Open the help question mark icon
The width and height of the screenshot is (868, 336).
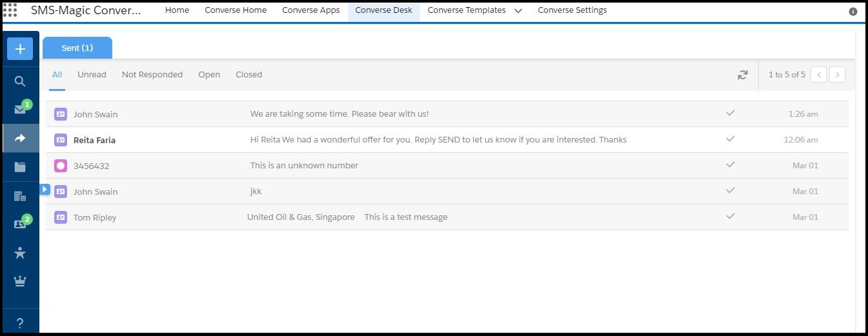coord(20,323)
